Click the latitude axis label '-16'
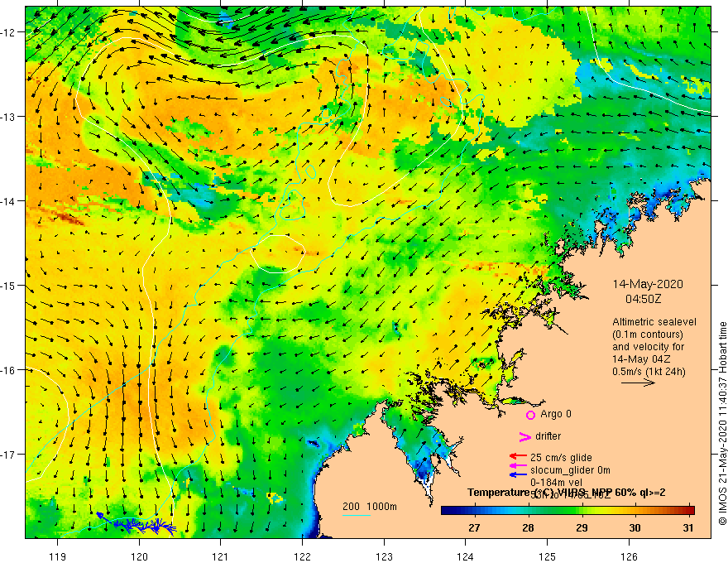Viewport: 728px width, 563px height. pos(9,370)
